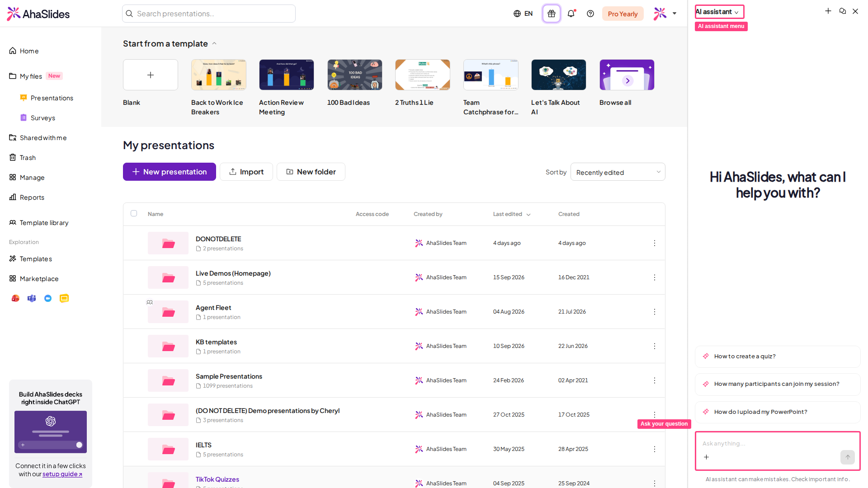868x488 pixels.
Task: Open the setup guide link
Action: pyautogui.click(x=62, y=474)
